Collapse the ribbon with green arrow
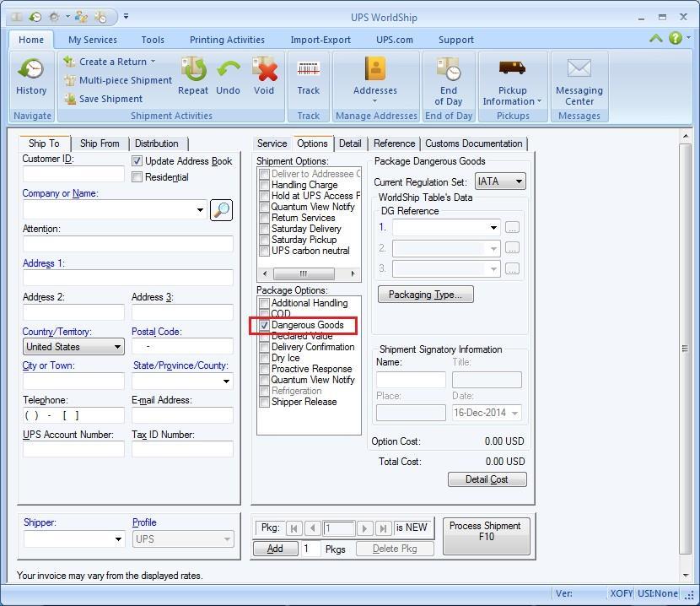700x606 pixels. point(655,39)
